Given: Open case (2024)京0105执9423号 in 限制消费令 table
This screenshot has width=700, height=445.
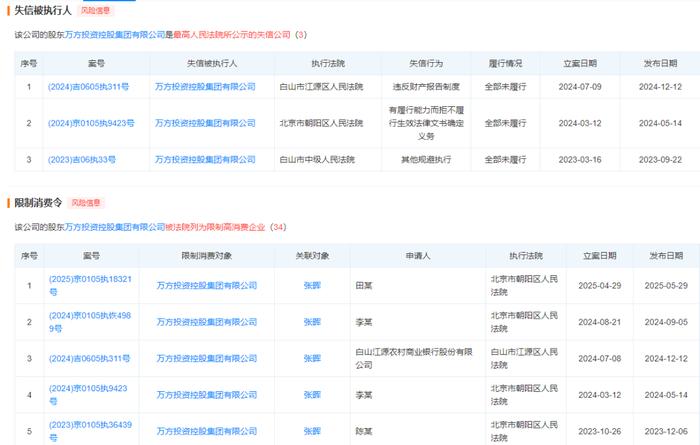Looking at the screenshot, I should 88,395.
